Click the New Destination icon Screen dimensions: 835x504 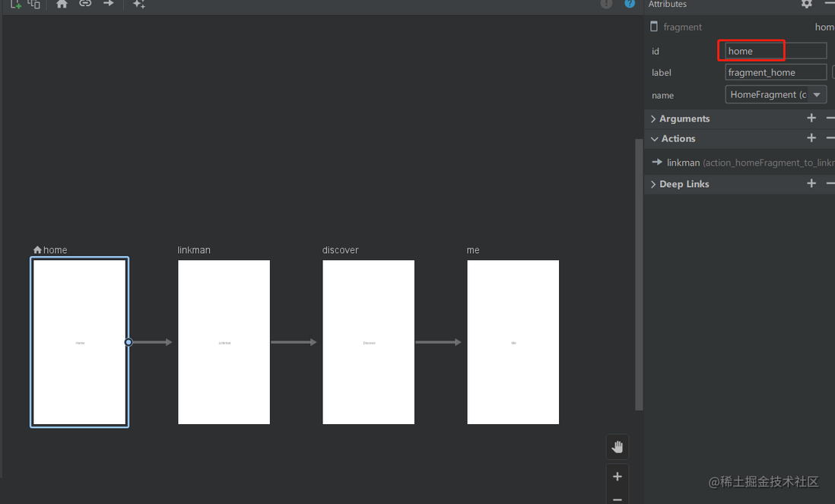point(15,4)
